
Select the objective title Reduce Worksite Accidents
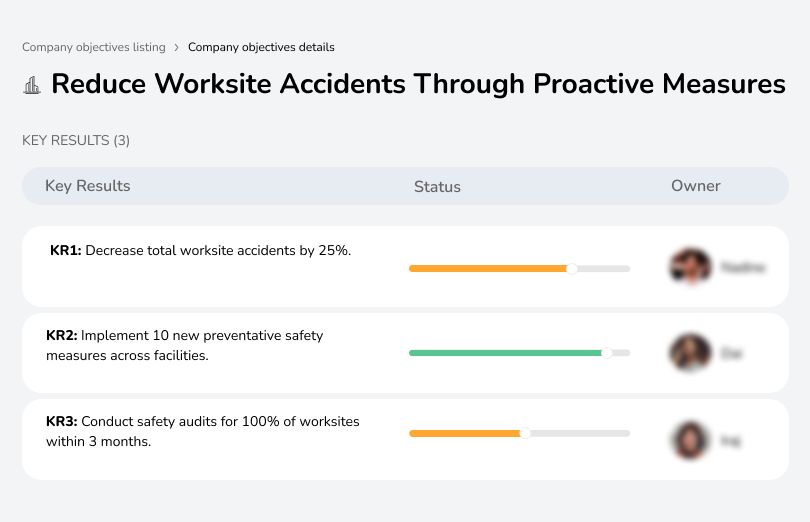(418, 84)
